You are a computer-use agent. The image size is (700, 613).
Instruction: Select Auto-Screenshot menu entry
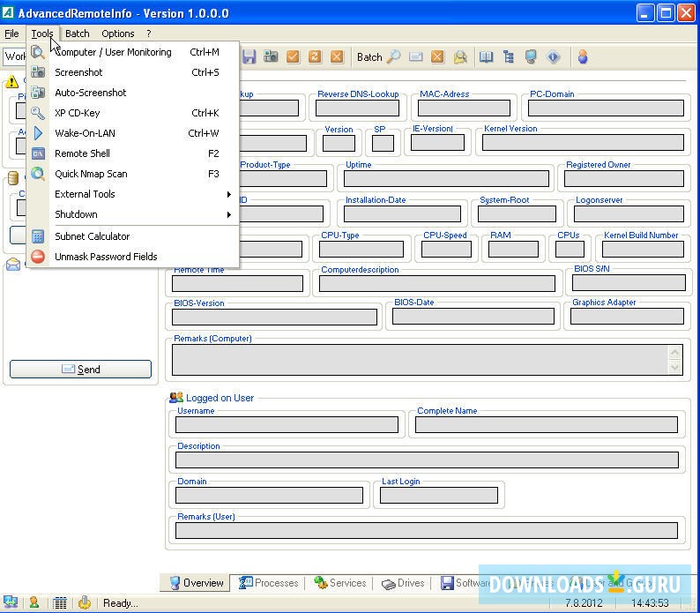point(132,93)
